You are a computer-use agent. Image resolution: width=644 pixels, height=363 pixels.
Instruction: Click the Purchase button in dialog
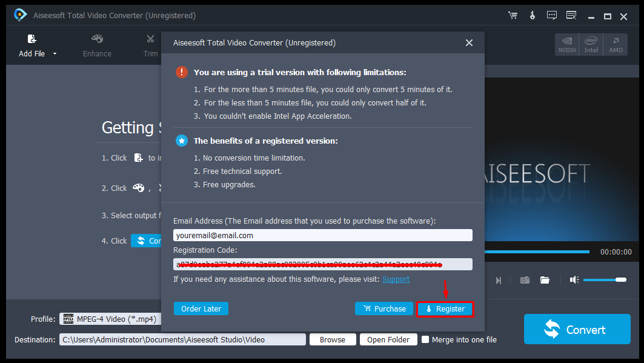pyautogui.click(x=384, y=308)
